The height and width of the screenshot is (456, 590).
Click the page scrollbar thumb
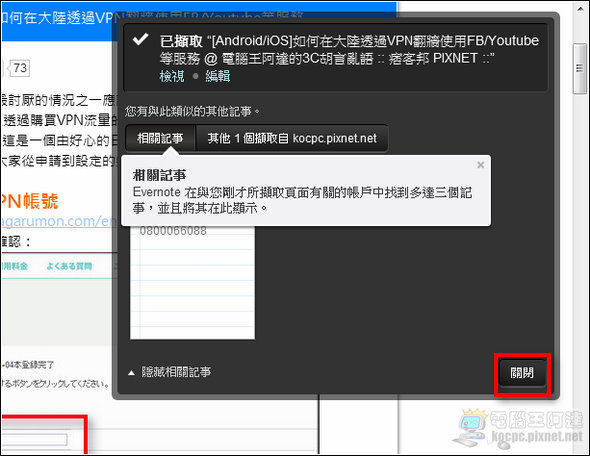(x=580, y=68)
